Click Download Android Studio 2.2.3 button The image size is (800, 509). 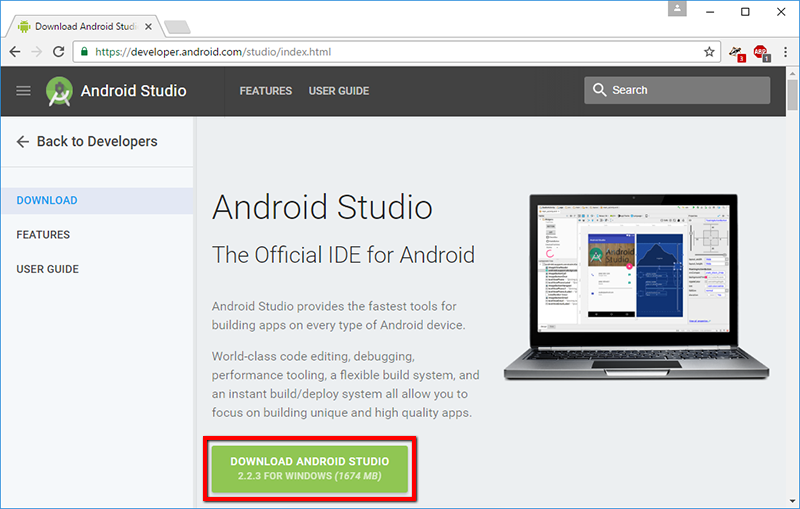pos(310,469)
